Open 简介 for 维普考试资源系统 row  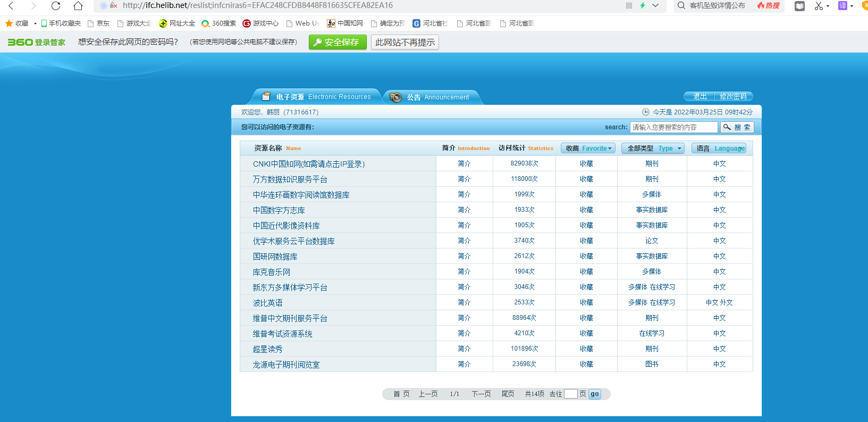[x=464, y=333]
